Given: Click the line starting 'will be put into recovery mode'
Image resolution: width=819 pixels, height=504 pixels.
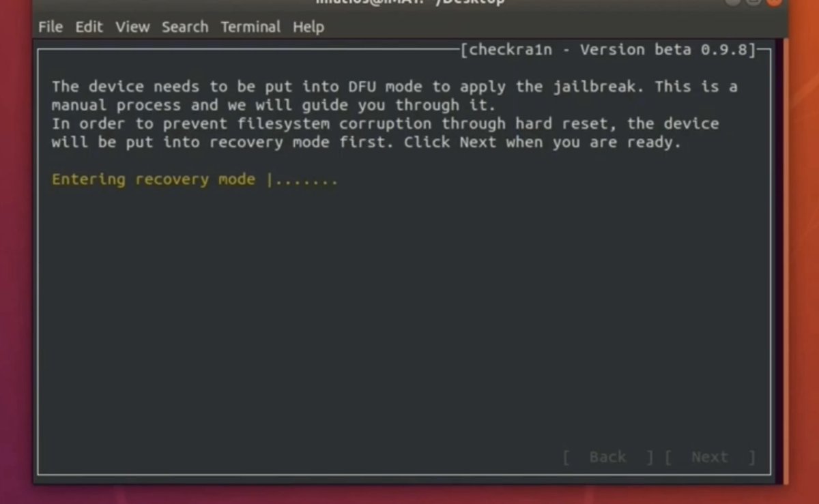Looking at the screenshot, I should click(x=367, y=143).
